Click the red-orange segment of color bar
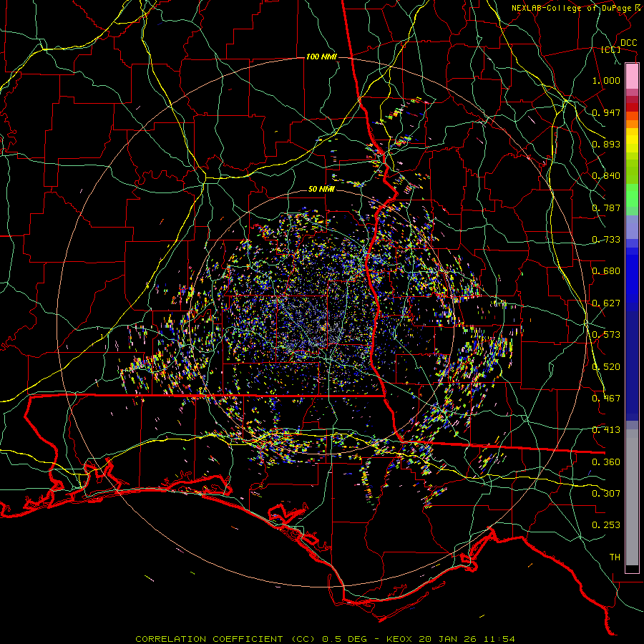Image resolution: width=644 pixels, height=644 pixels. 632,116
